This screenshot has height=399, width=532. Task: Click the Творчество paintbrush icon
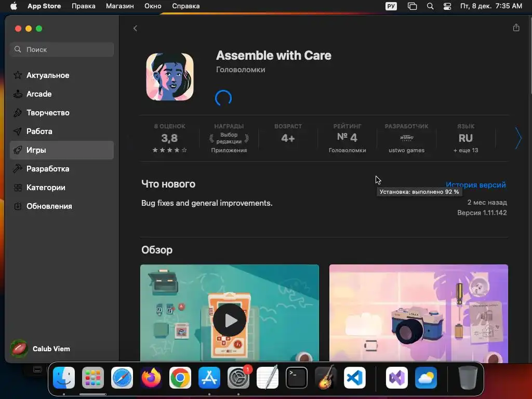pos(18,113)
